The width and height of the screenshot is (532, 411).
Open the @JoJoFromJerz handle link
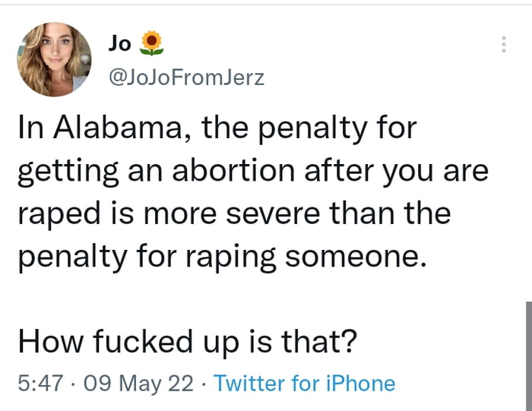point(188,77)
